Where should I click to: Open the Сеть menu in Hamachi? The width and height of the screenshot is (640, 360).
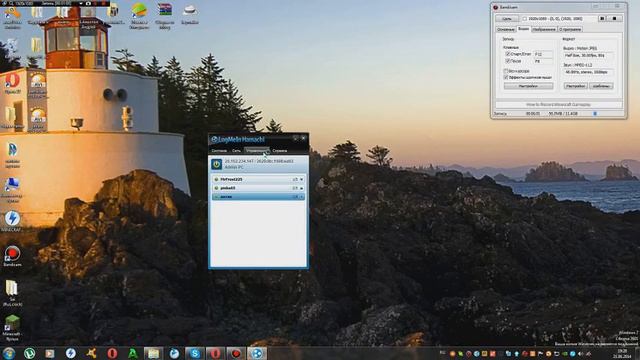point(236,151)
